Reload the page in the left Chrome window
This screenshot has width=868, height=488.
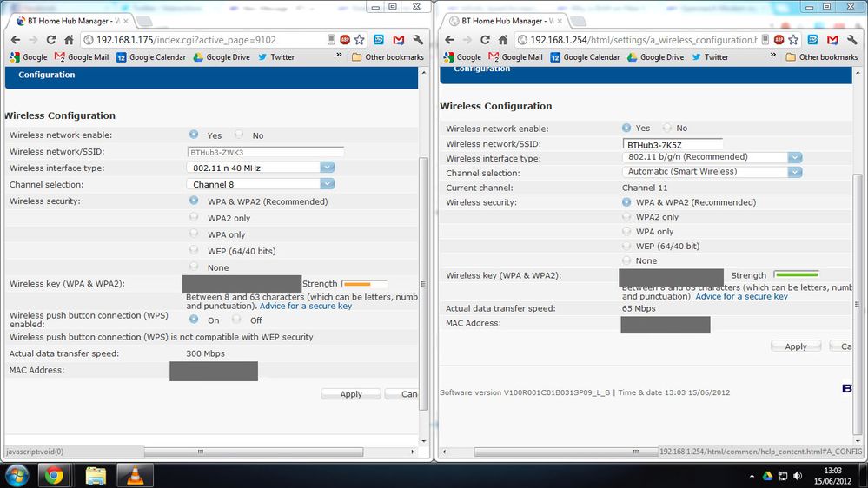click(x=51, y=40)
